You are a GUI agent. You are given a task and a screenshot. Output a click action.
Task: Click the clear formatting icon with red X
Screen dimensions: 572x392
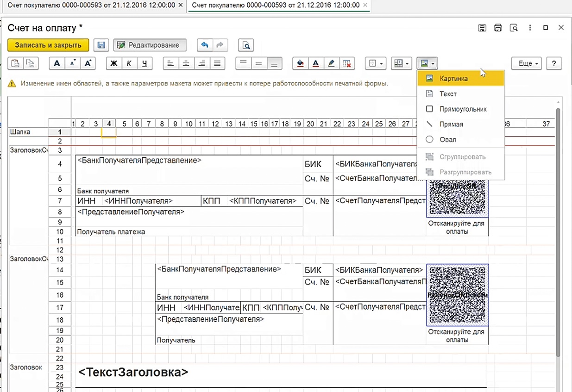point(346,63)
